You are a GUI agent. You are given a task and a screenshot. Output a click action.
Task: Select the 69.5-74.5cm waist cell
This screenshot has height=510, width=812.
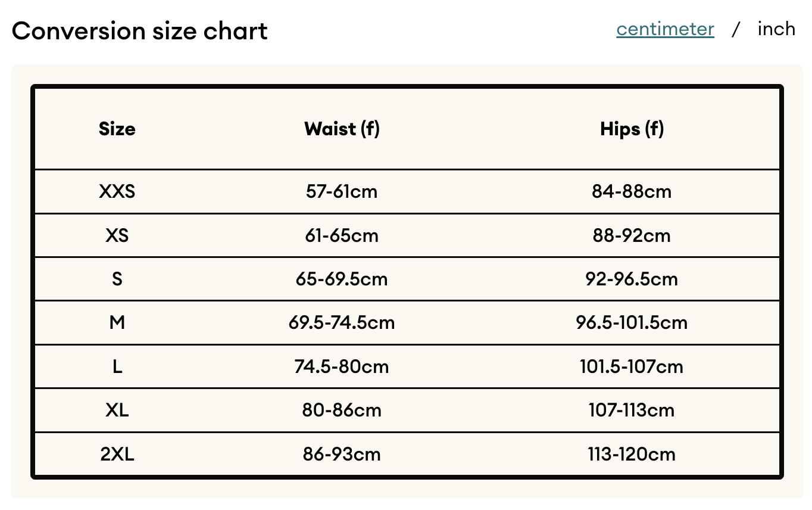point(342,322)
